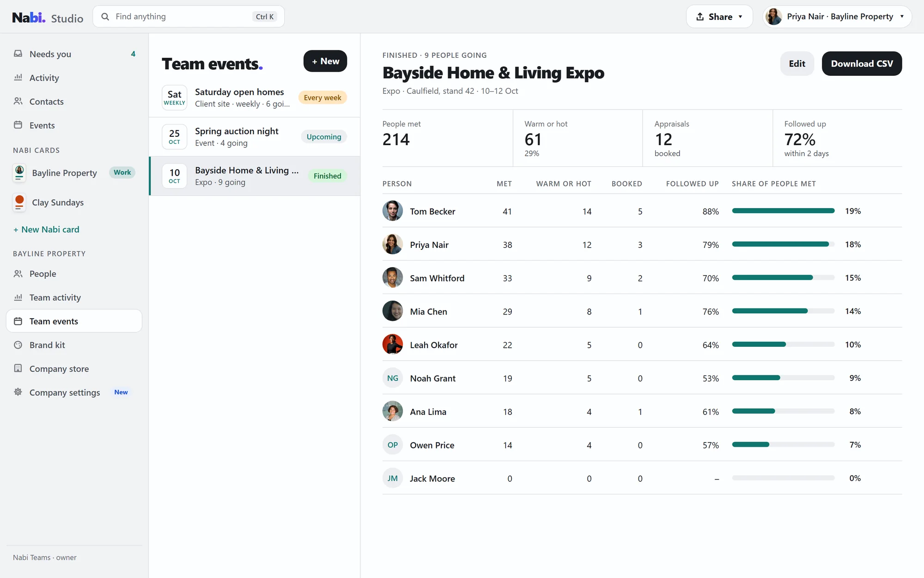The height and width of the screenshot is (578, 924).
Task: Click the Warm or hot column header
Action: (x=564, y=184)
